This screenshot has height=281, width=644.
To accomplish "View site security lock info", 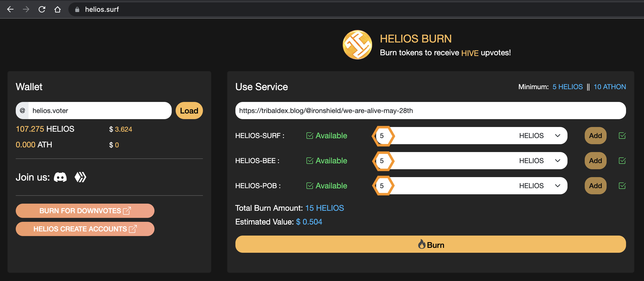I will point(77,10).
